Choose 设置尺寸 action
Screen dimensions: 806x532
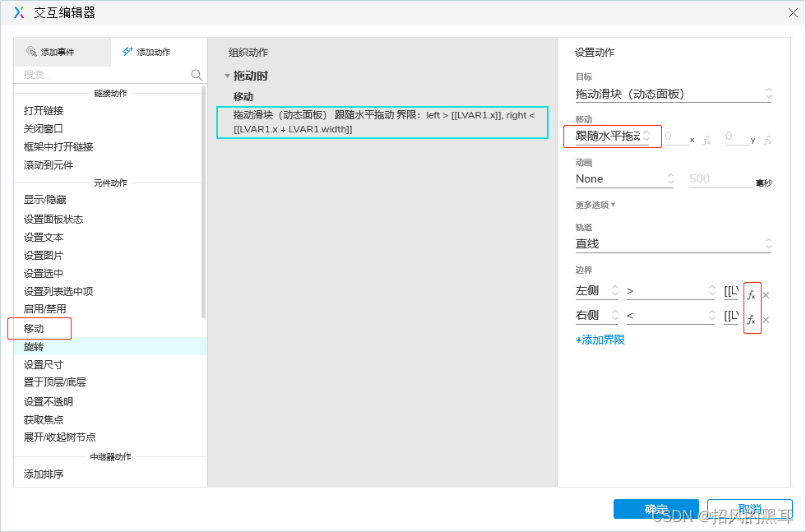click(x=44, y=364)
